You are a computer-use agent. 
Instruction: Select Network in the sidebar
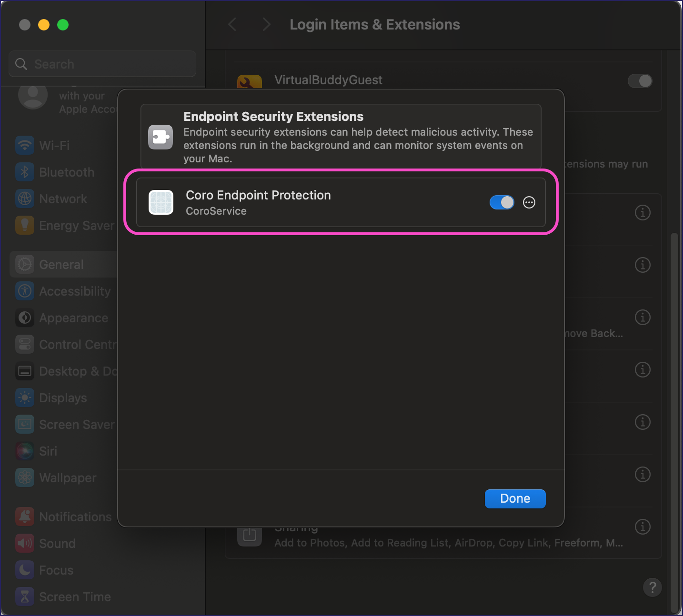pos(62,199)
